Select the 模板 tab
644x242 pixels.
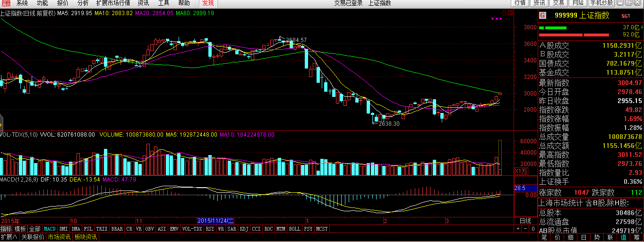20,229
